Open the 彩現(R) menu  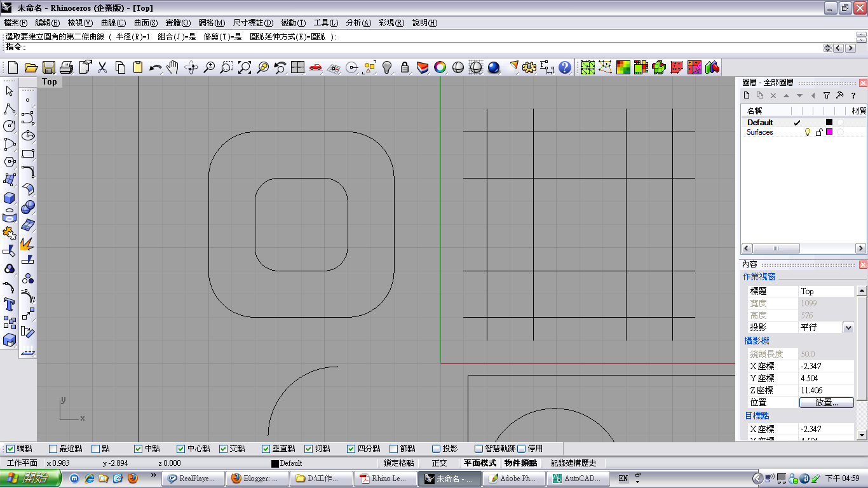click(391, 23)
